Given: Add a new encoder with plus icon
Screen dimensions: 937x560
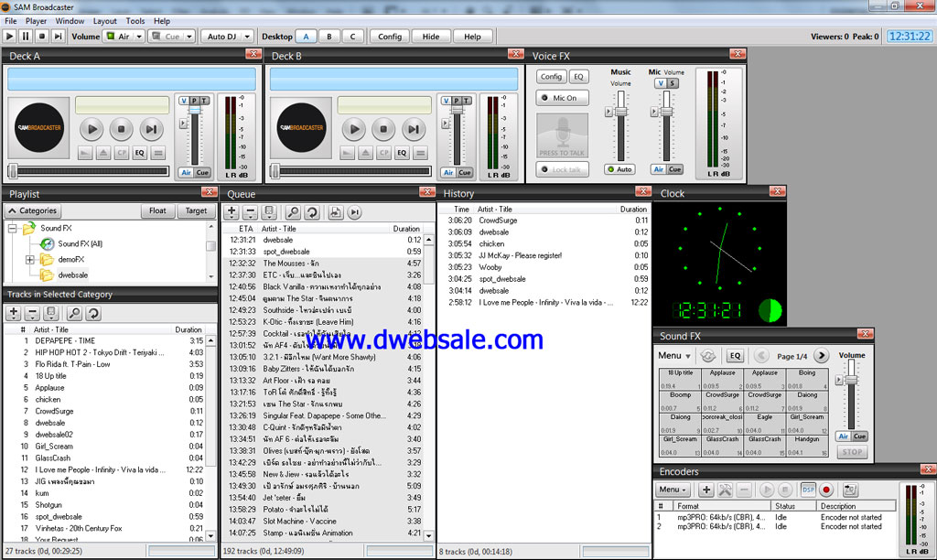Looking at the screenshot, I should click(705, 490).
